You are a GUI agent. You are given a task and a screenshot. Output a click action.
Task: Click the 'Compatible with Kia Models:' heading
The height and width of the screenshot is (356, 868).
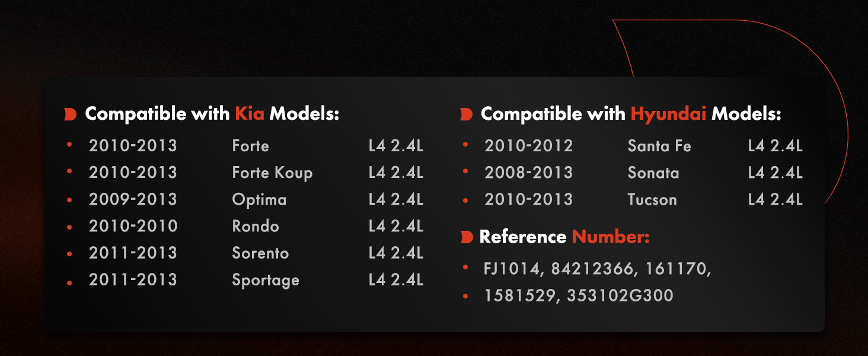click(x=212, y=114)
